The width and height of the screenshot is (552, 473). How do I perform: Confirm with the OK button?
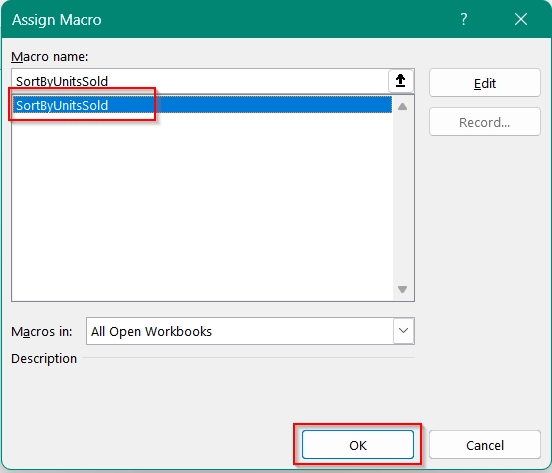pyautogui.click(x=358, y=444)
